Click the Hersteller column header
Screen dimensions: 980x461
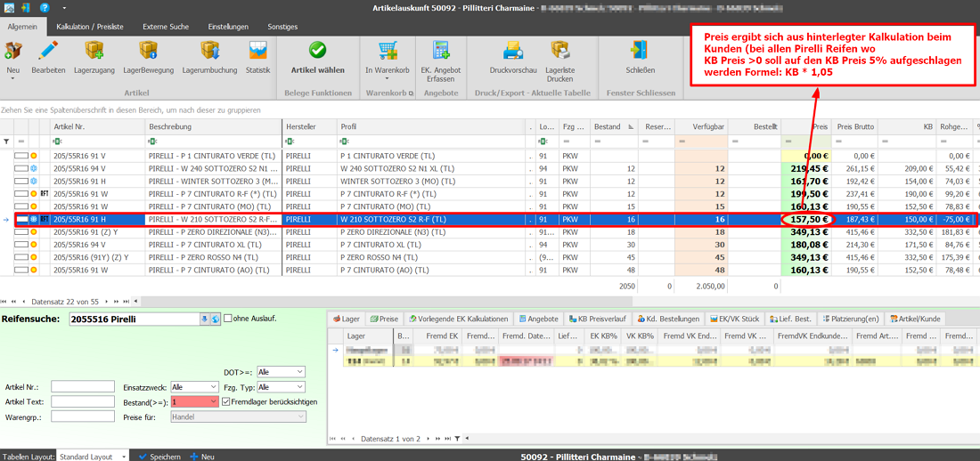[x=309, y=126]
